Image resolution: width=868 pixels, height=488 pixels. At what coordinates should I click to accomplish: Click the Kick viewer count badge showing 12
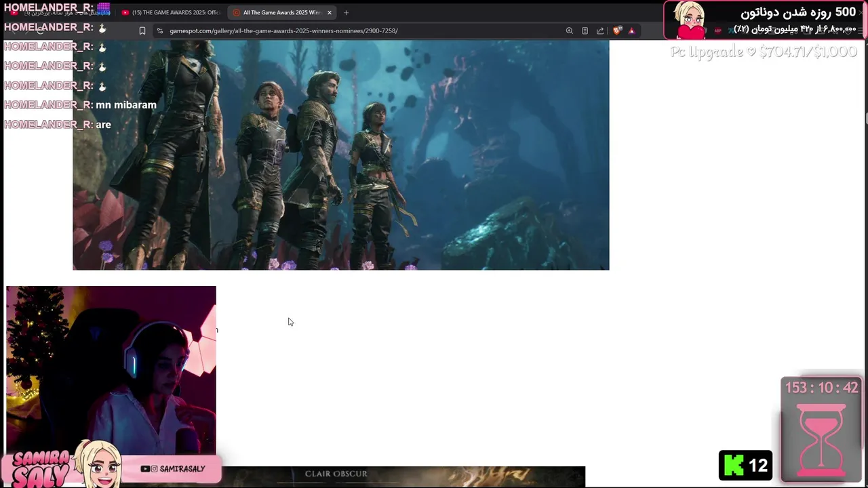pyautogui.click(x=746, y=465)
